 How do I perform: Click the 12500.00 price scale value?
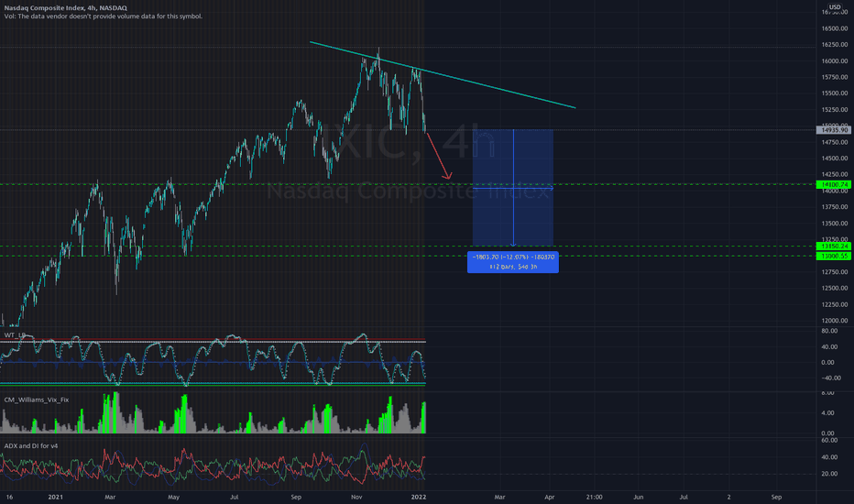click(835, 289)
